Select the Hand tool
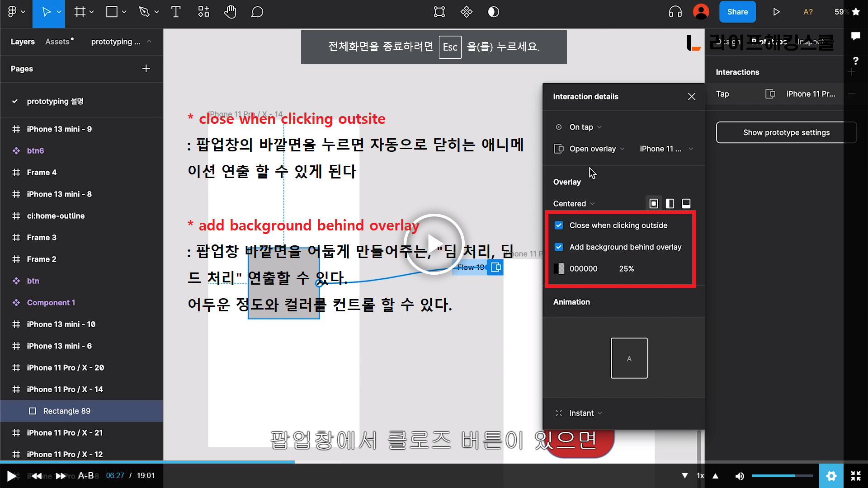Image resolution: width=868 pixels, height=488 pixels. coord(230,12)
